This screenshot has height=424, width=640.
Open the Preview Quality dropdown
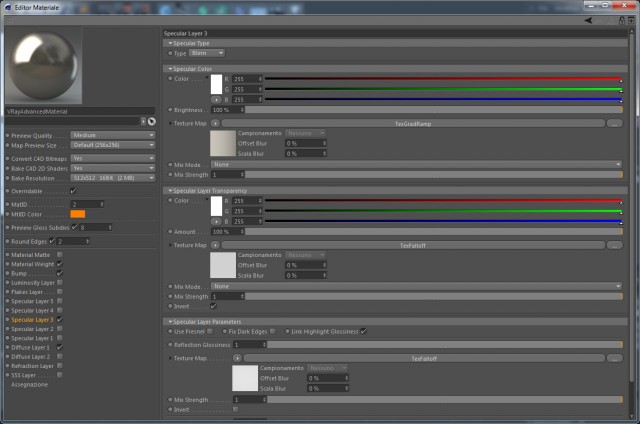(113, 135)
